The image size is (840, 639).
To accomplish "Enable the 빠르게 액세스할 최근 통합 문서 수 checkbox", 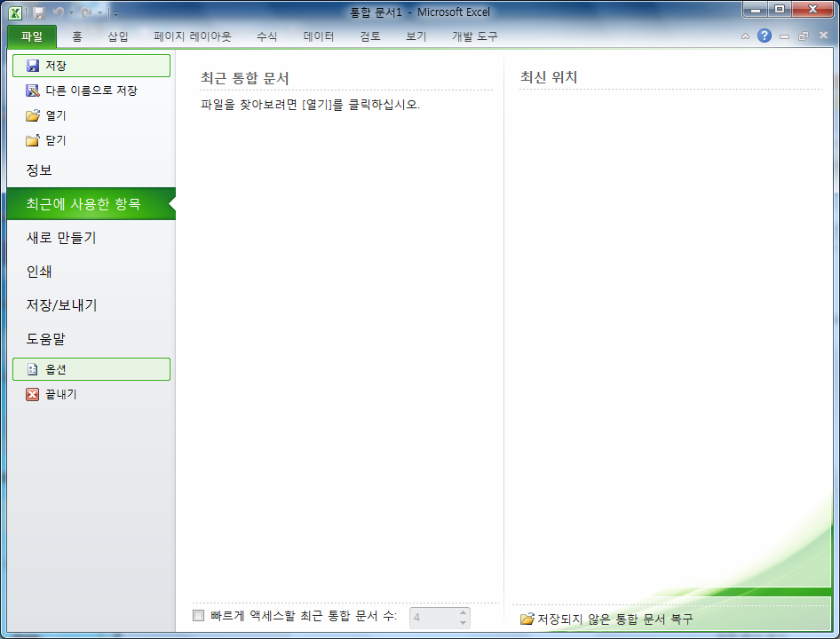I will (196, 618).
